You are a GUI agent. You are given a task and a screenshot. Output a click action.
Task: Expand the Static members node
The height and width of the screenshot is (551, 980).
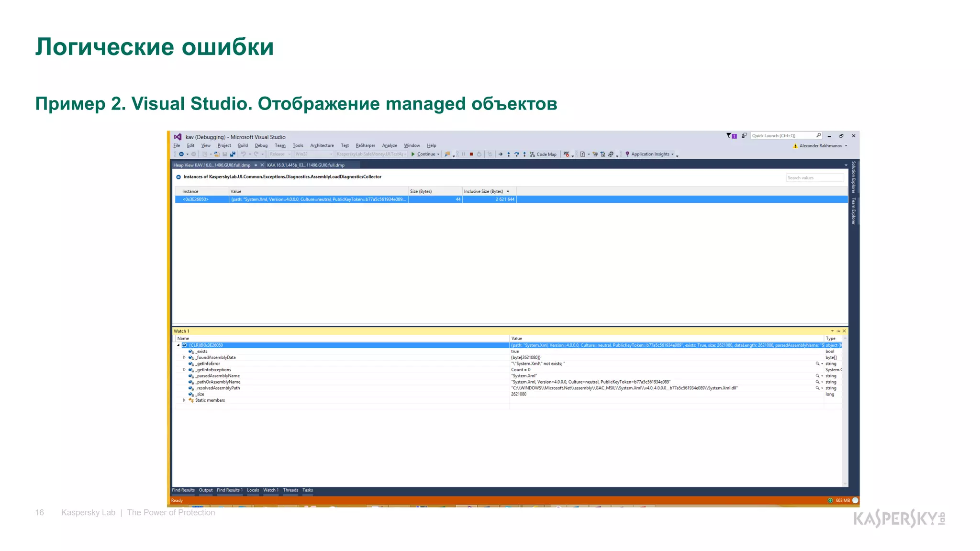click(184, 400)
